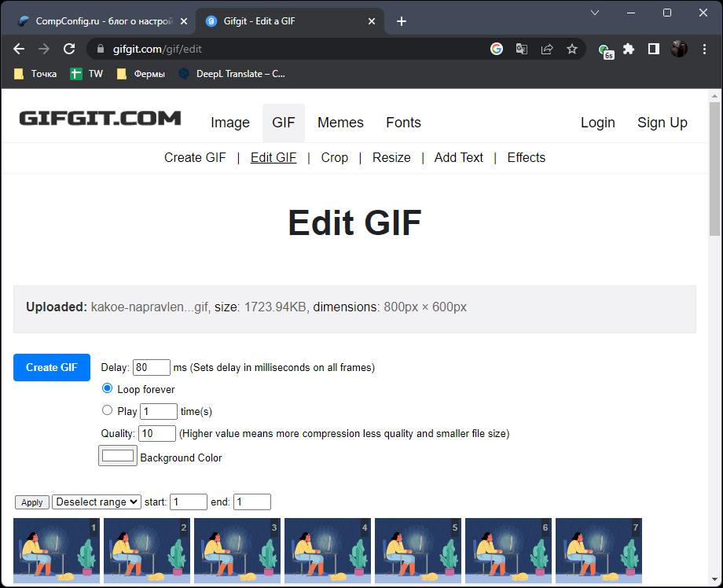The height and width of the screenshot is (588, 723).
Task: Click the share page icon in address bar
Action: click(x=547, y=49)
